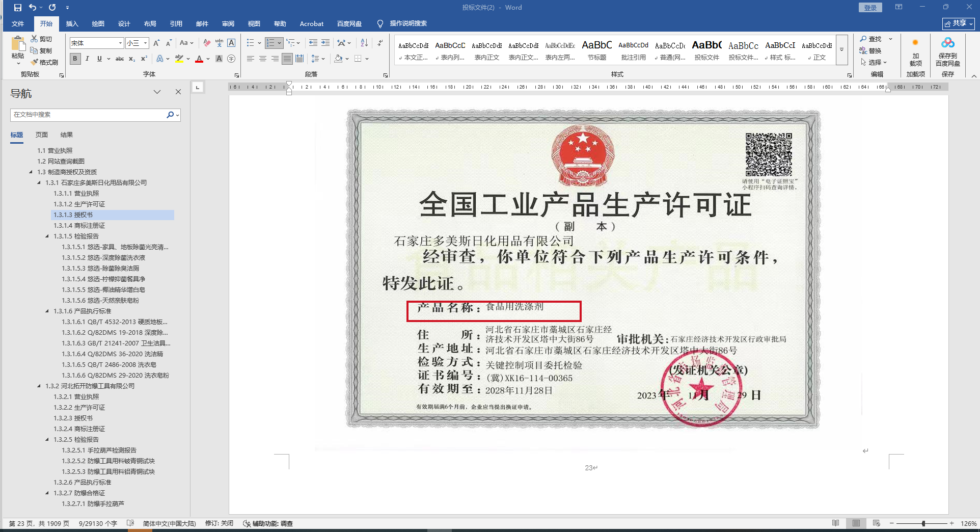Click the 查找 (Find) button
This screenshot has height=532, width=980.
[x=871, y=39]
